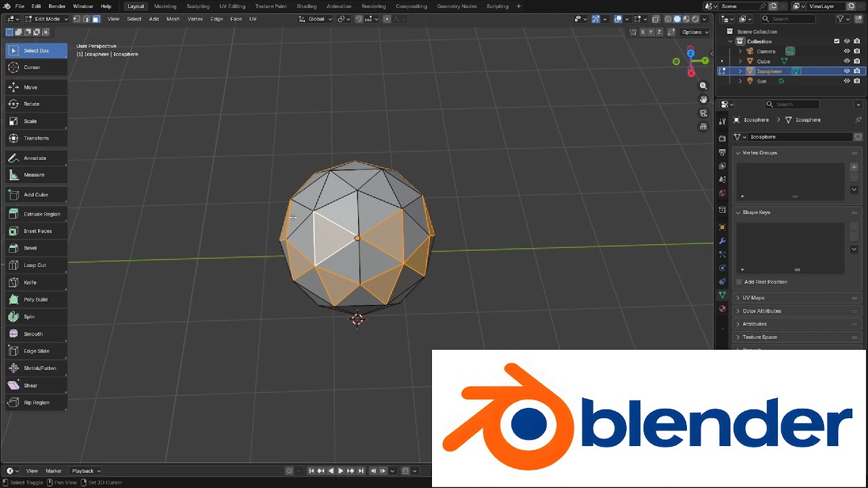
Task: Expand the Camera item in outliner
Action: (741, 52)
